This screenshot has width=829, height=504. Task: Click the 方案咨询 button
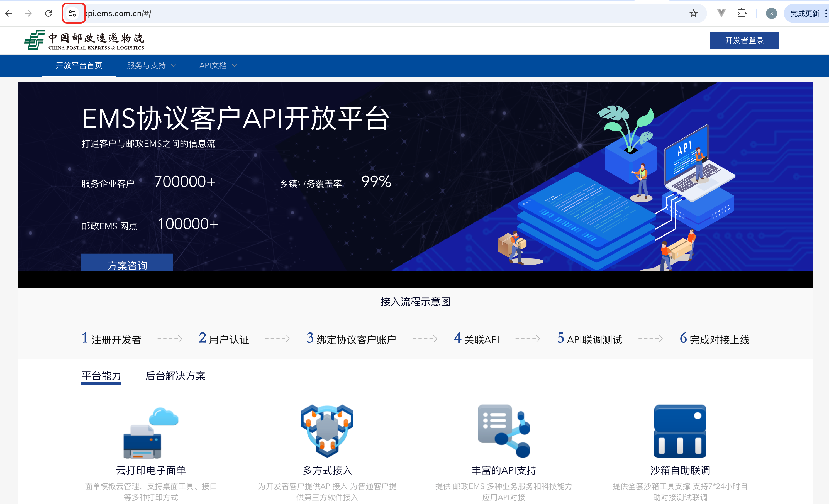127,264
